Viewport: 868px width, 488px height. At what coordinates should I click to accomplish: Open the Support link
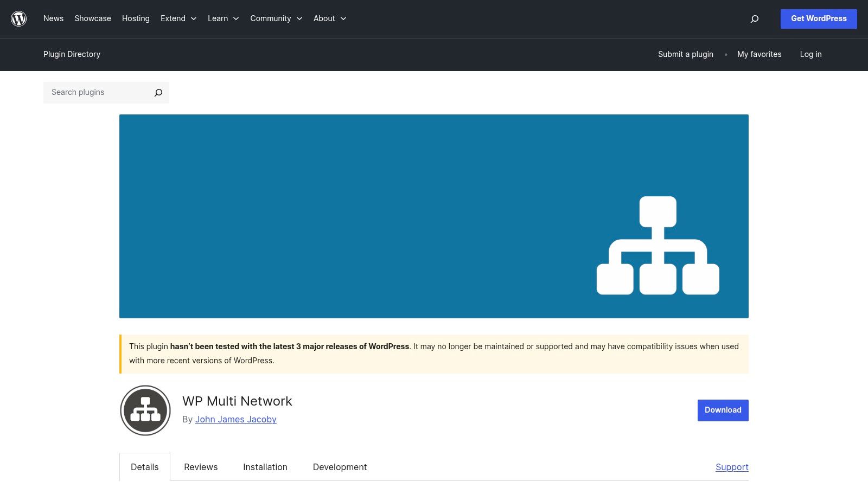point(732,467)
